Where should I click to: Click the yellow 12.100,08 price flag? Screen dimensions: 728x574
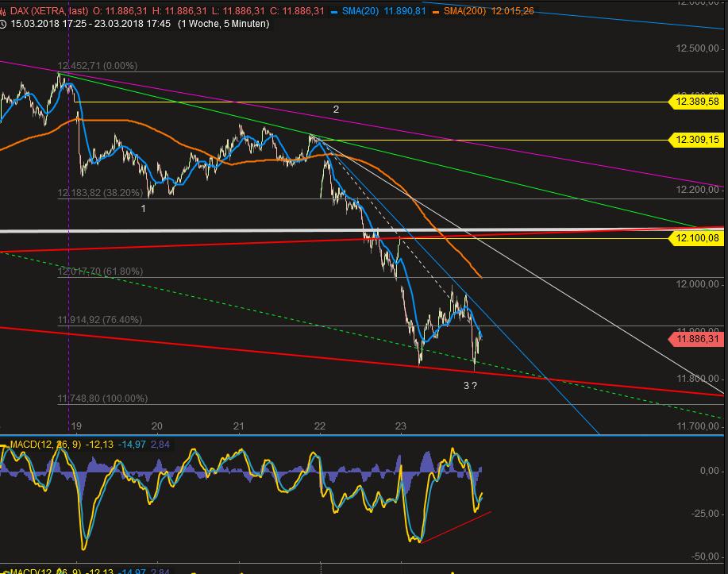[695, 237]
